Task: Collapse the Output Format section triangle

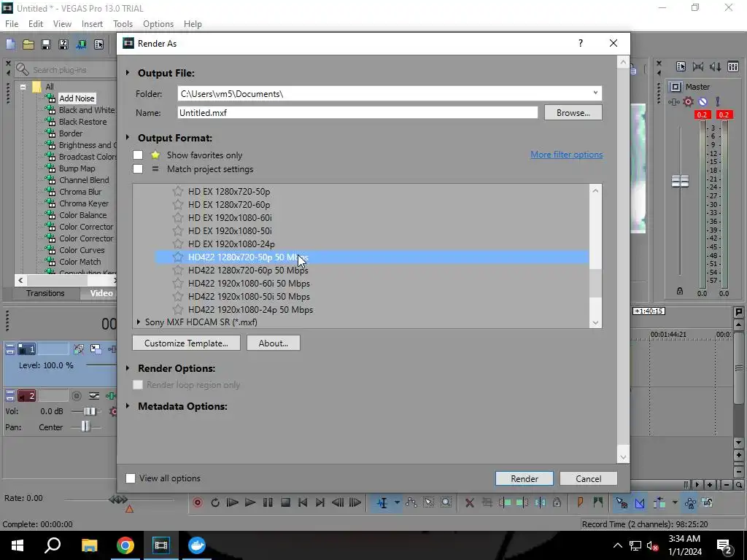Action: [x=128, y=138]
